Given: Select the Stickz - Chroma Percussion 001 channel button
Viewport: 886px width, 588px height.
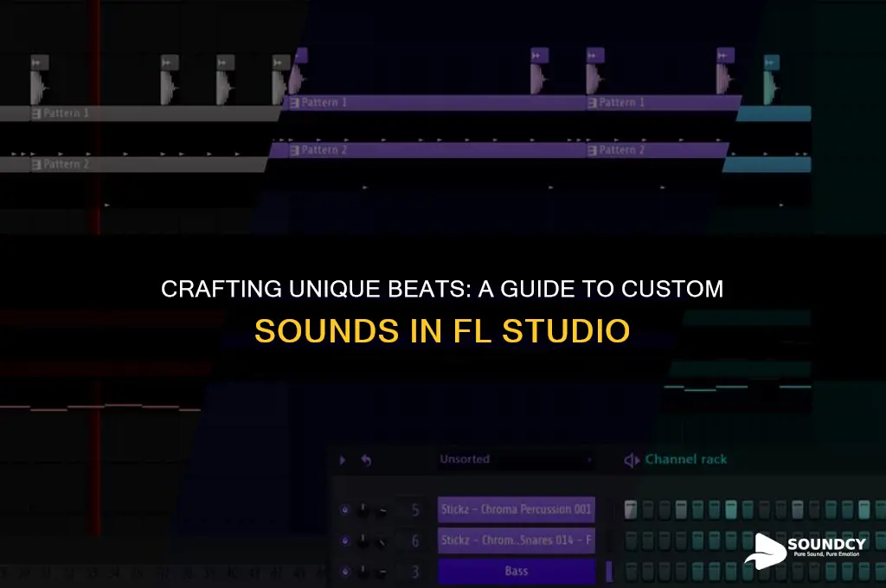Looking at the screenshot, I should (x=517, y=509).
